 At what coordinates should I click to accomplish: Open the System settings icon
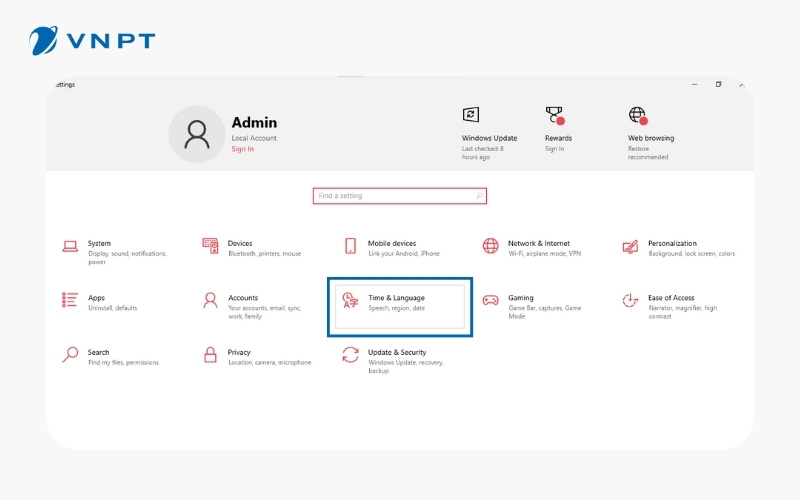70,246
